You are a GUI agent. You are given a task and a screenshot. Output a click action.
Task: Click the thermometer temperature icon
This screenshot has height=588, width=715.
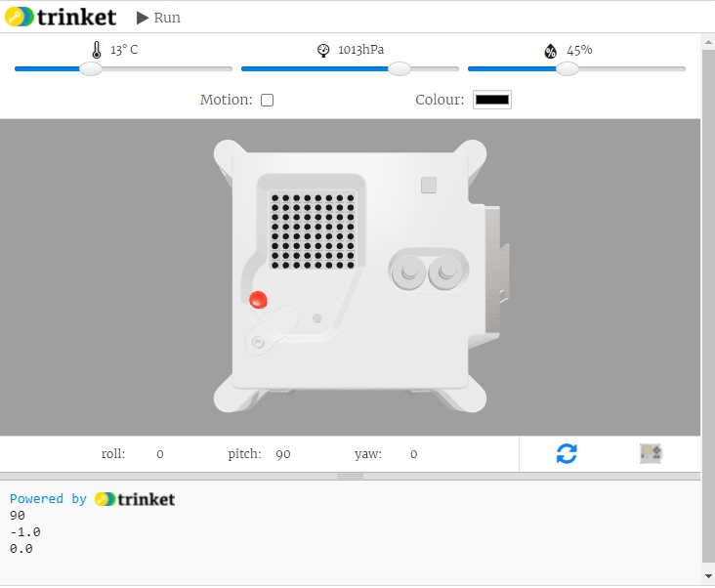[x=97, y=50]
